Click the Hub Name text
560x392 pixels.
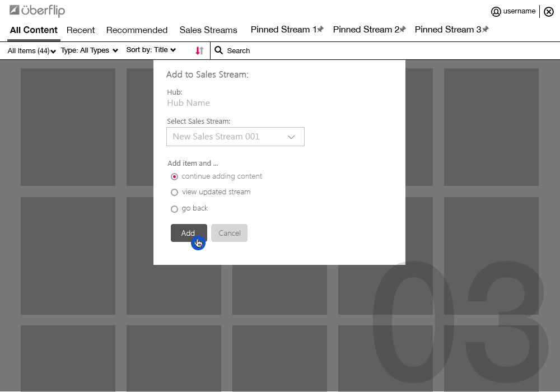click(188, 103)
